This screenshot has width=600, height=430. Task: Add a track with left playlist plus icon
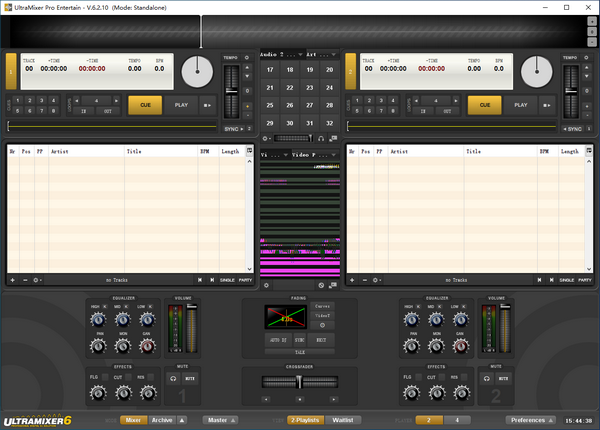click(12, 280)
